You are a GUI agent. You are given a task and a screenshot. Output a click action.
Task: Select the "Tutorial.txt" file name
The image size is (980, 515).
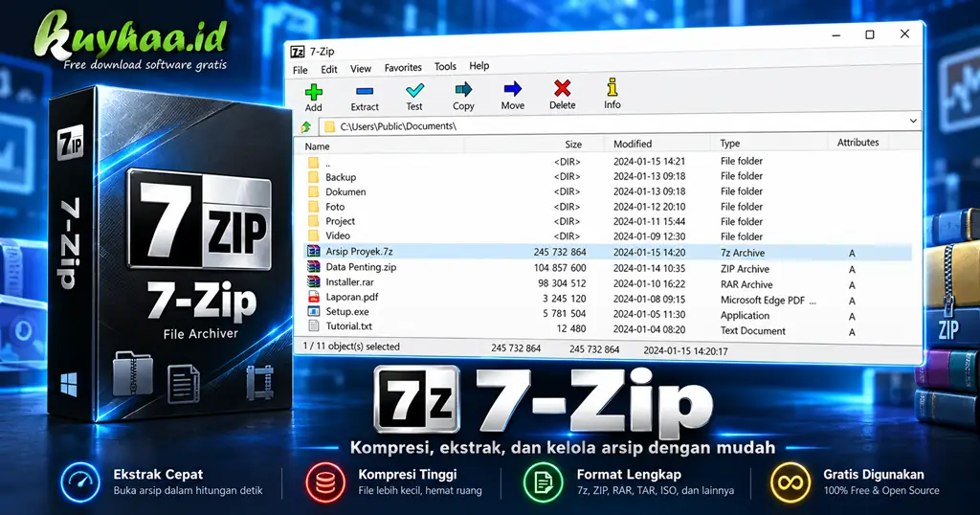[348, 326]
